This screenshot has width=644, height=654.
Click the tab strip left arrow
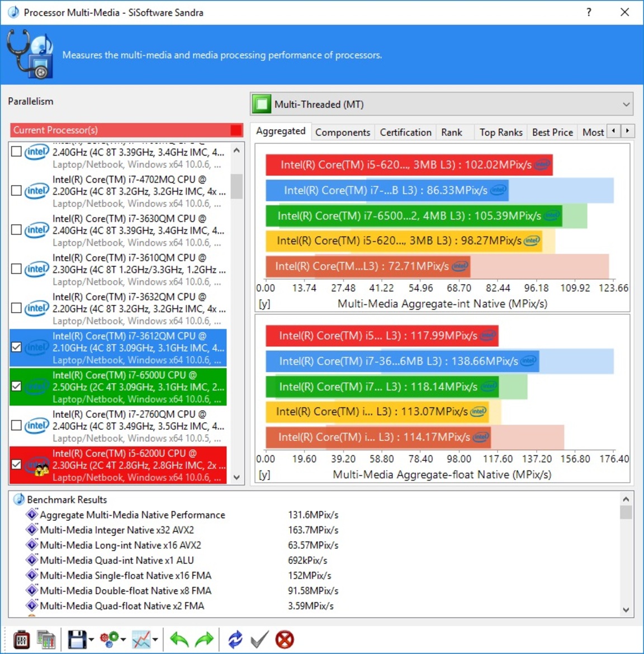tap(614, 131)
